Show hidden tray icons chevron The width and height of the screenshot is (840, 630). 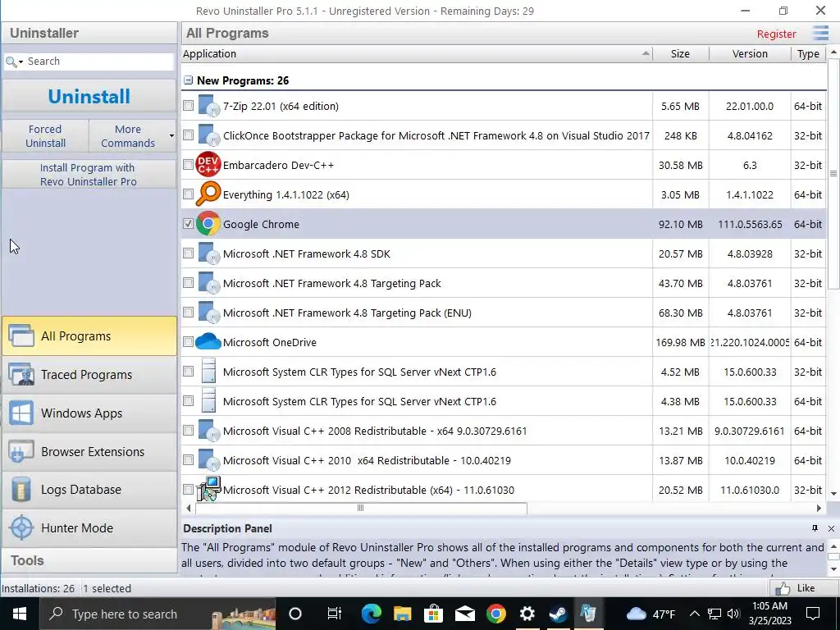point(694,614)
